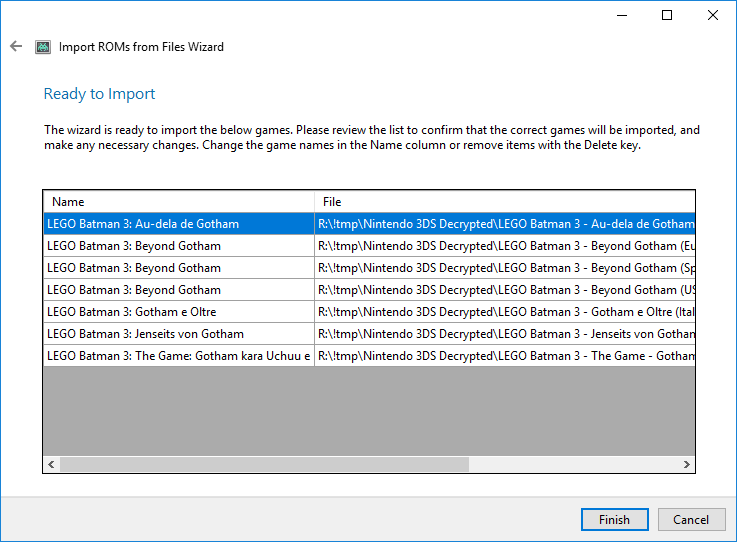Click file path for Au-dela de Gotham
Screen dimensions: 737x542
point(505,224)
